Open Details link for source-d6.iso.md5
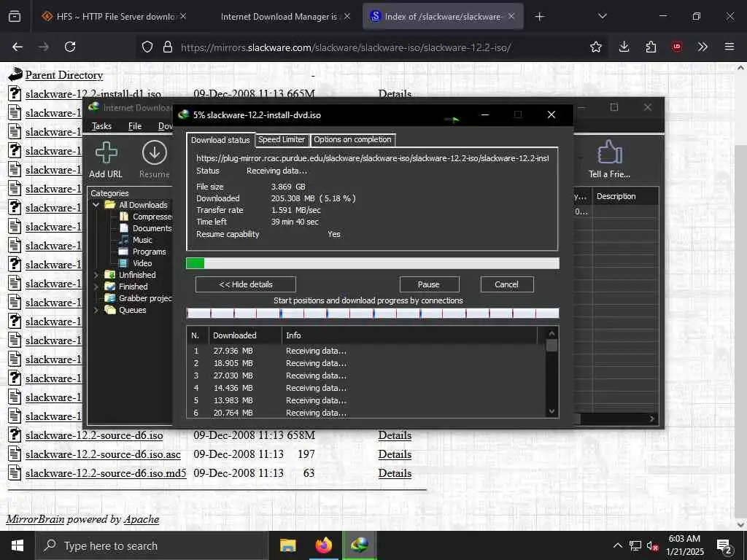Screen dimensions: 747x560 (395, 473)
